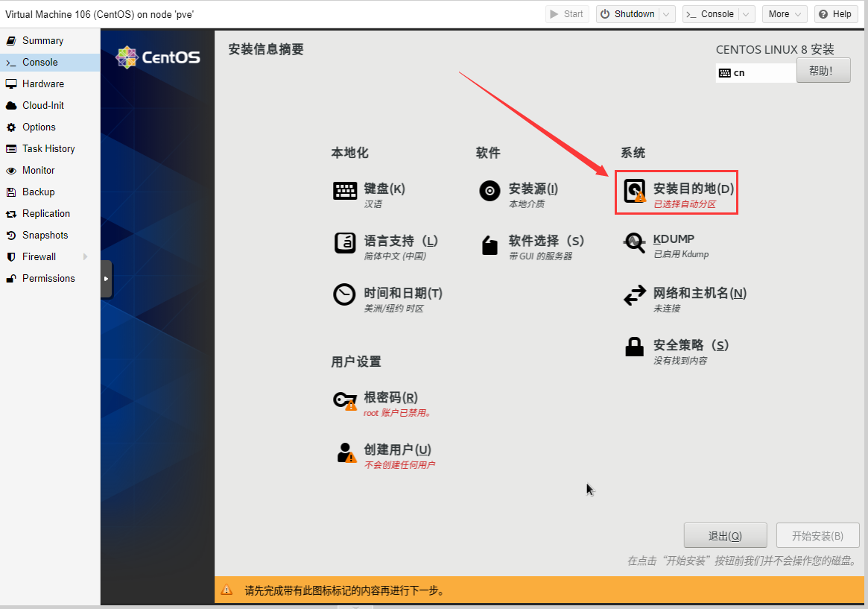Screen dimensions: 868x609
Task: Click the Snapshots history icon
Action: 11,236
